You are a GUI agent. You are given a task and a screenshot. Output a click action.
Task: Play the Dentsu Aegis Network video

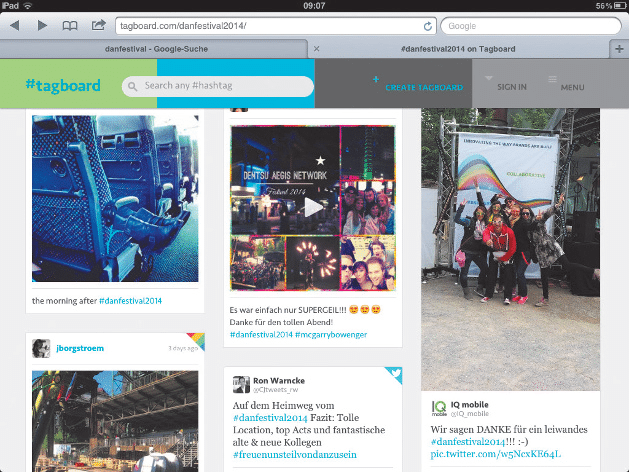[313, 206]
